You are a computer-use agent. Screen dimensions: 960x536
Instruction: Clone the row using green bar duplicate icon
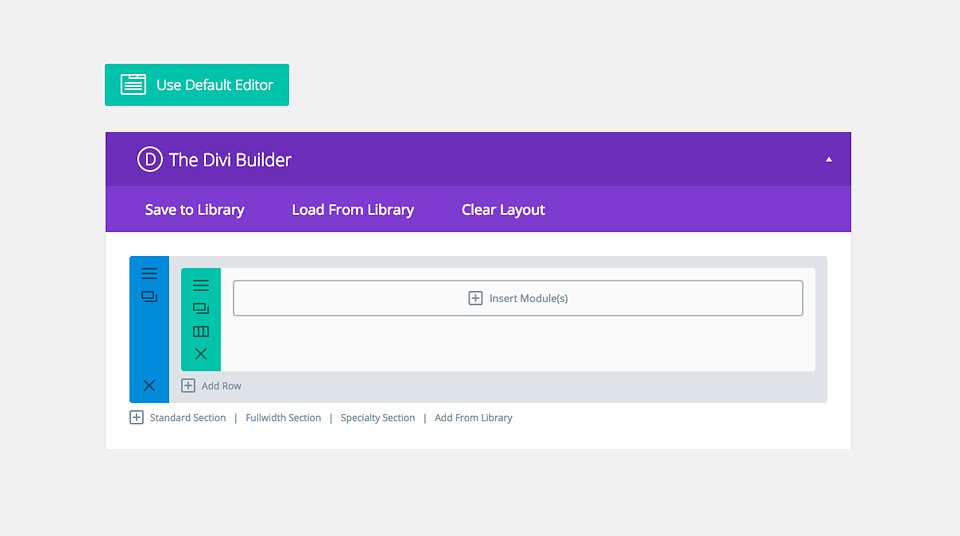[x=201, y=308]
